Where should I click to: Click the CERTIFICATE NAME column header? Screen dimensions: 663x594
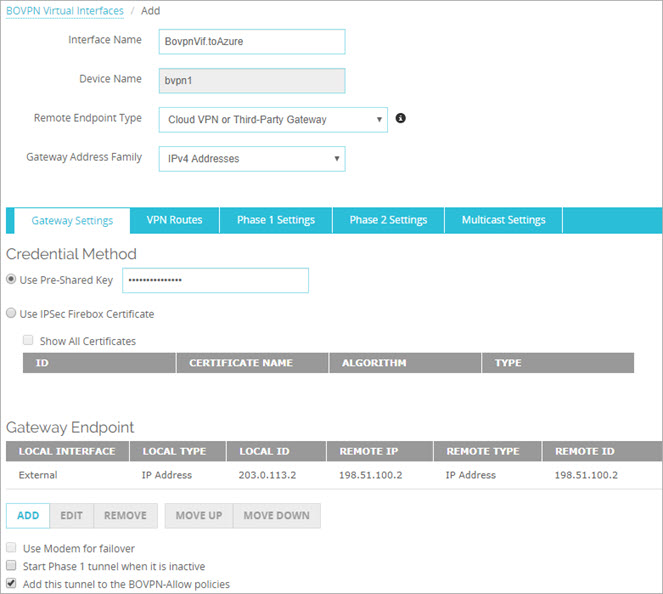[252, 363]
